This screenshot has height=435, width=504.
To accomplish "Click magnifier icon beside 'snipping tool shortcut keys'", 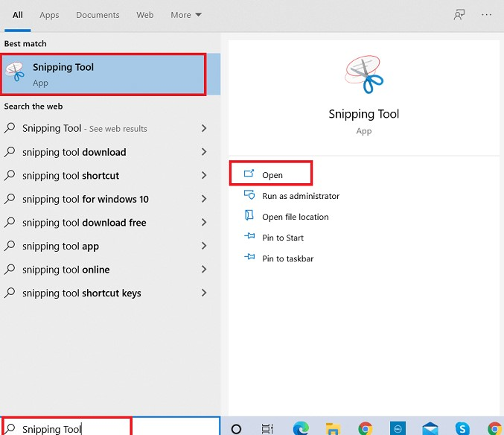I will tap(10, 293).
